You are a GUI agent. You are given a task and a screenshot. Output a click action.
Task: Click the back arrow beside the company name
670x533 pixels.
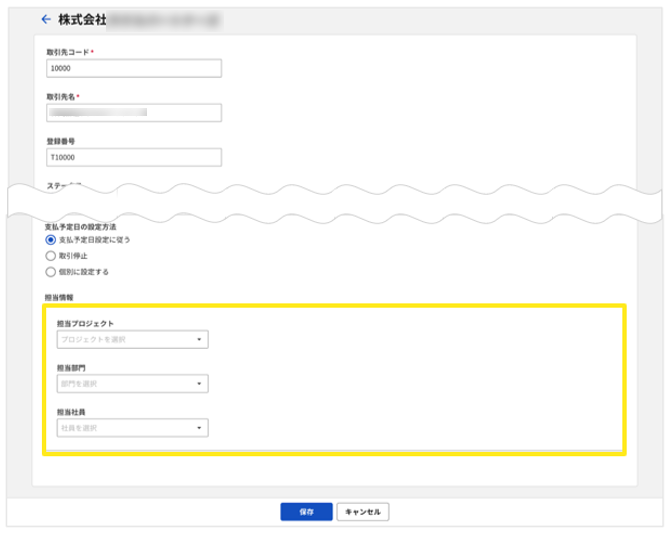click(45, 19)
